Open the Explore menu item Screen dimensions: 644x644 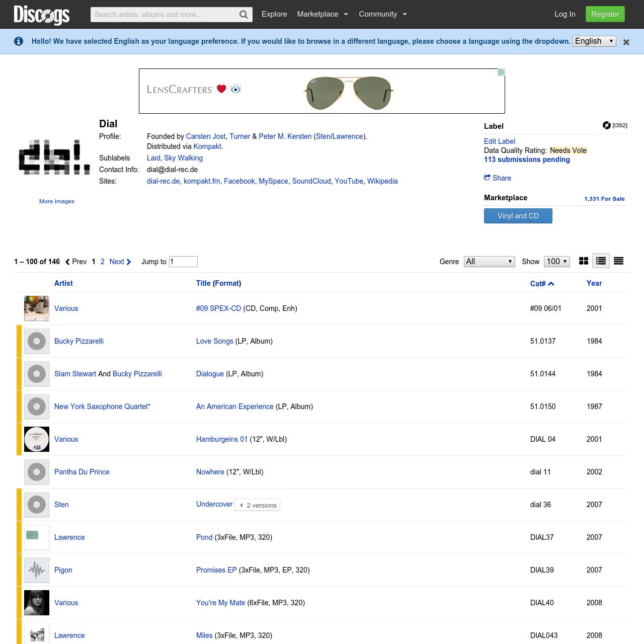click(274, 14)
